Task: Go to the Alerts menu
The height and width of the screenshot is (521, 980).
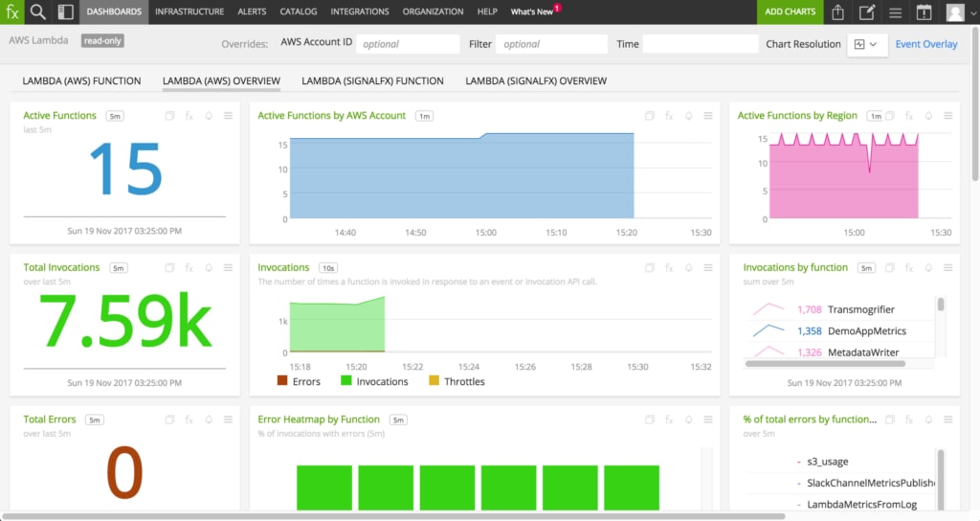Action: pyautogui.click(x=252, y=11)
